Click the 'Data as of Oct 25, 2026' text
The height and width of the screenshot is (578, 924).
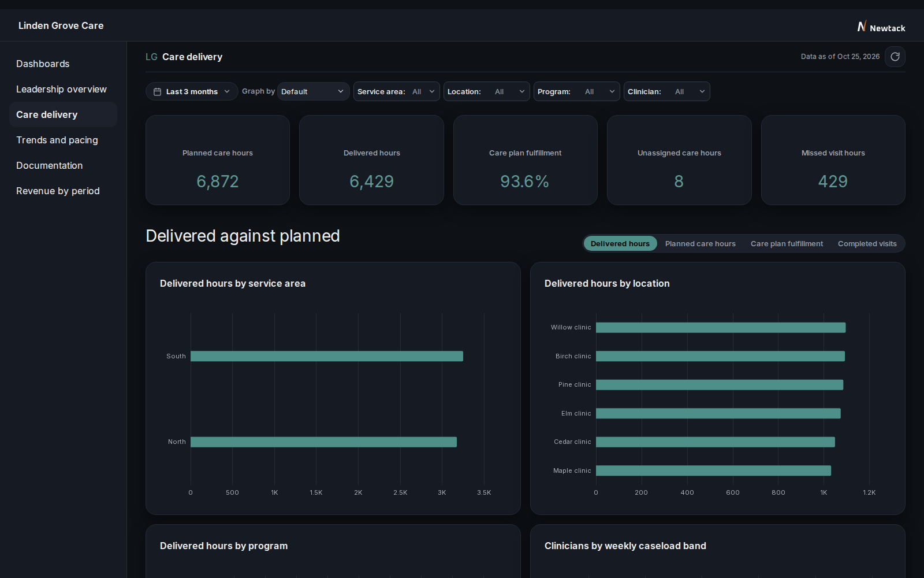coord(840,57)
